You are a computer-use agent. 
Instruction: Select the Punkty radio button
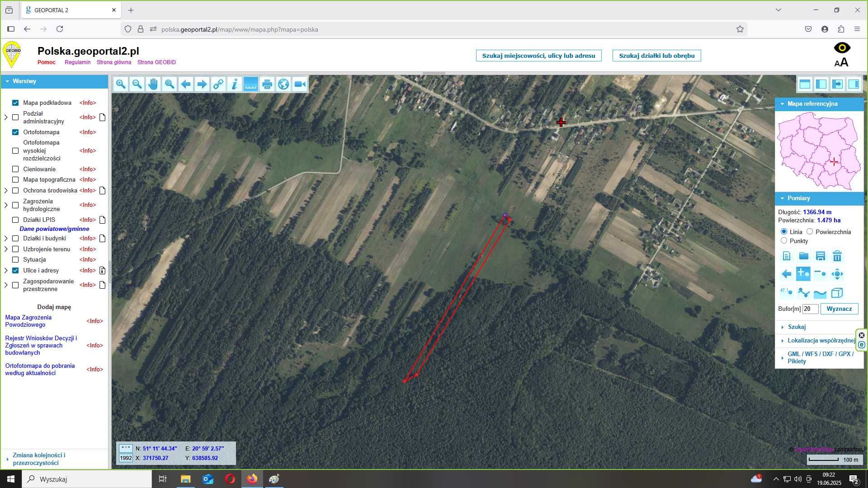pos(784,240)
